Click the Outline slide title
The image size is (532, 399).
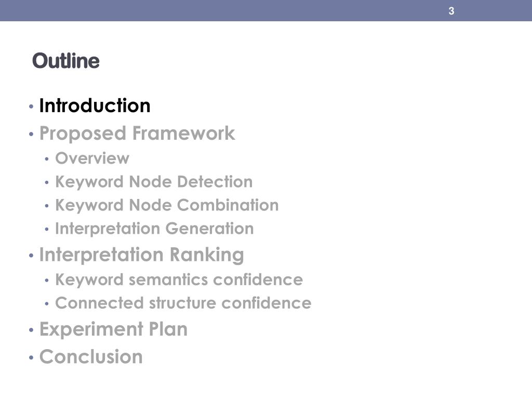click(x=66, y=61)
